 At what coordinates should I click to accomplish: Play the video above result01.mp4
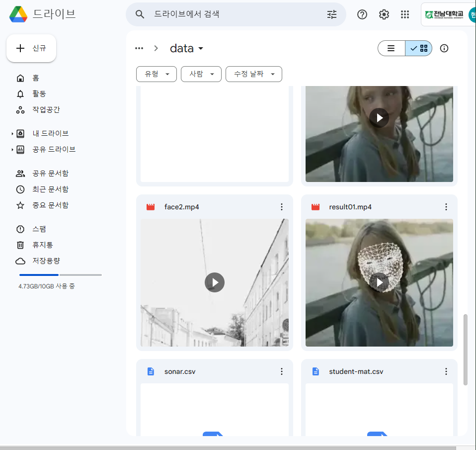point(379,118)
